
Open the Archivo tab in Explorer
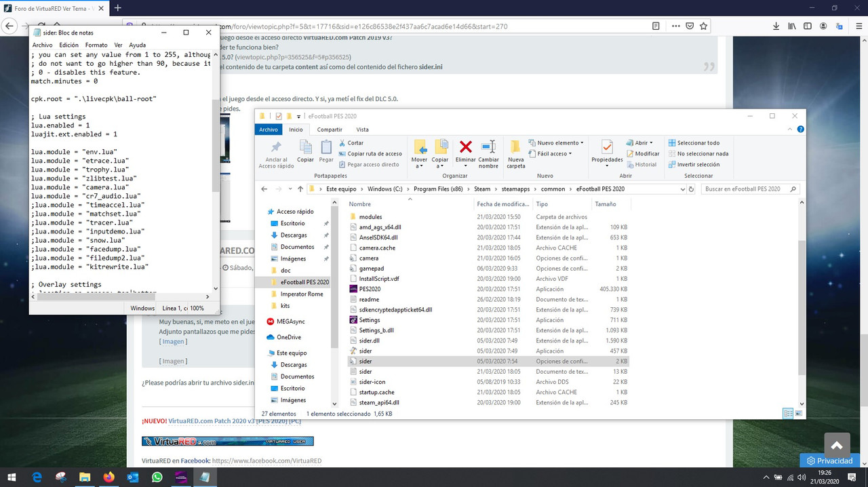(269, 130)
